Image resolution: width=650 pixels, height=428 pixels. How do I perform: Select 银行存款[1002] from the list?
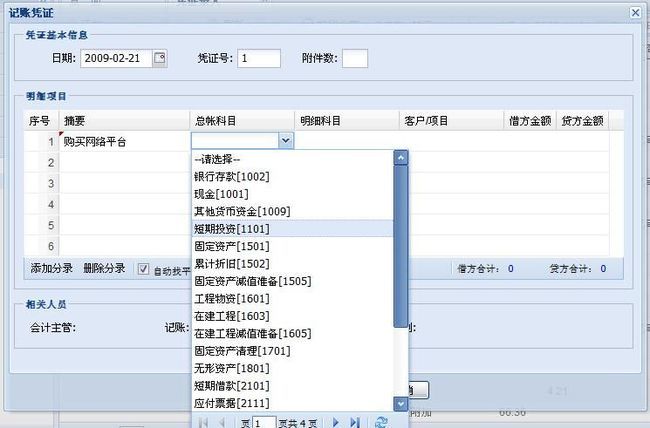point(292,177)
